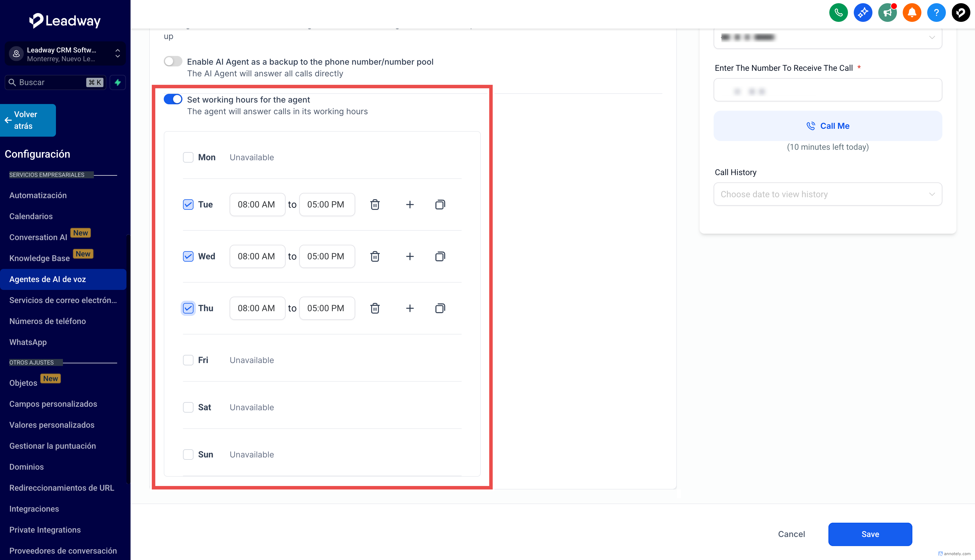Delete Tuesday's time slot with trash icon
The width and height of the screenshot is (975, 560).
pyautogui.click(x=375, y=205)
